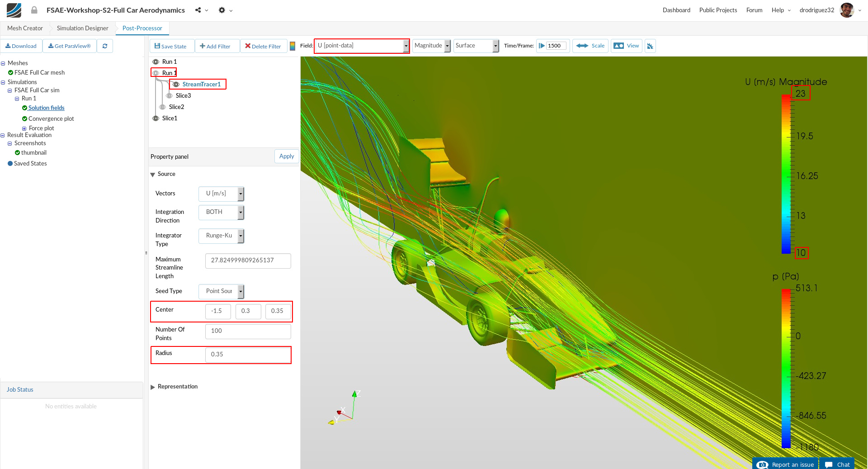Click the play animation icon
The height and width of the screenshot is (469, 868).
542,46
